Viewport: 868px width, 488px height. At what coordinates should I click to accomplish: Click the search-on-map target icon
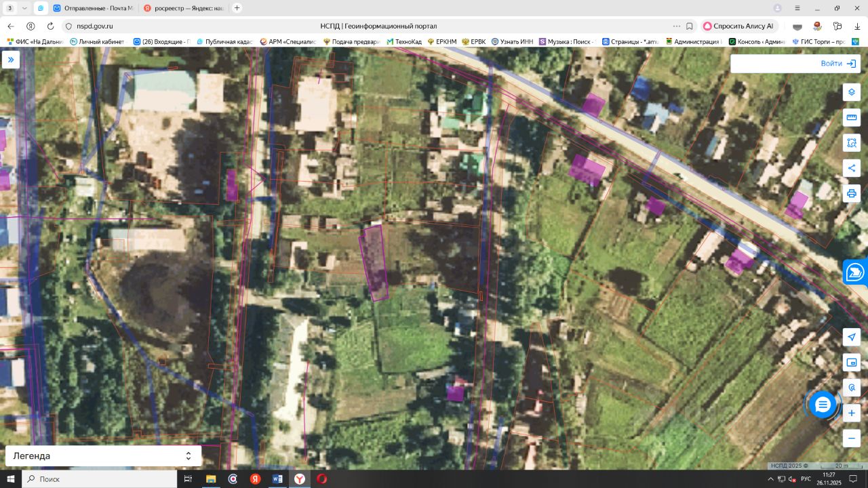(852, 388)
